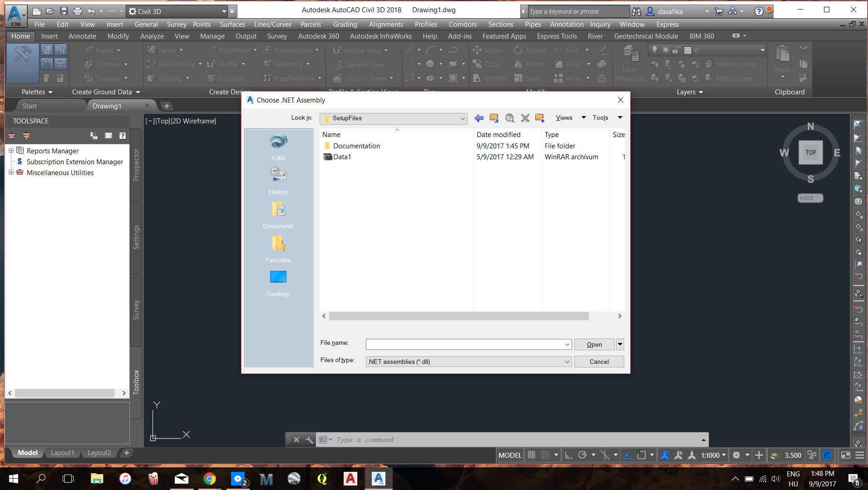Image resolution: width=868 pixels, height=490 pixels.
Task: Open the Files of type dropdown
Action: pos(565,361)
